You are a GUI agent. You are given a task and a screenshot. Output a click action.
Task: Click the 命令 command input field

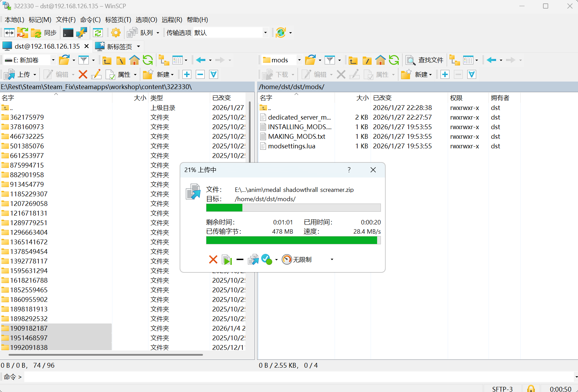[x=298, y=377]
